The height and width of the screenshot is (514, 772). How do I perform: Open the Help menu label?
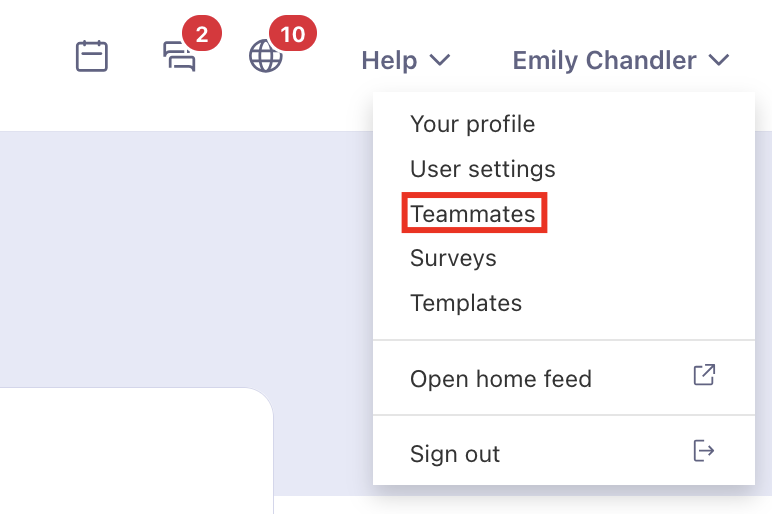click(389, 60)
